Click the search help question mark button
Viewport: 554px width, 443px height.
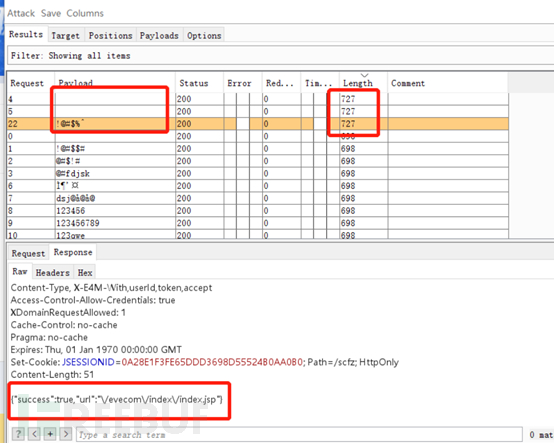pos(18,434)
